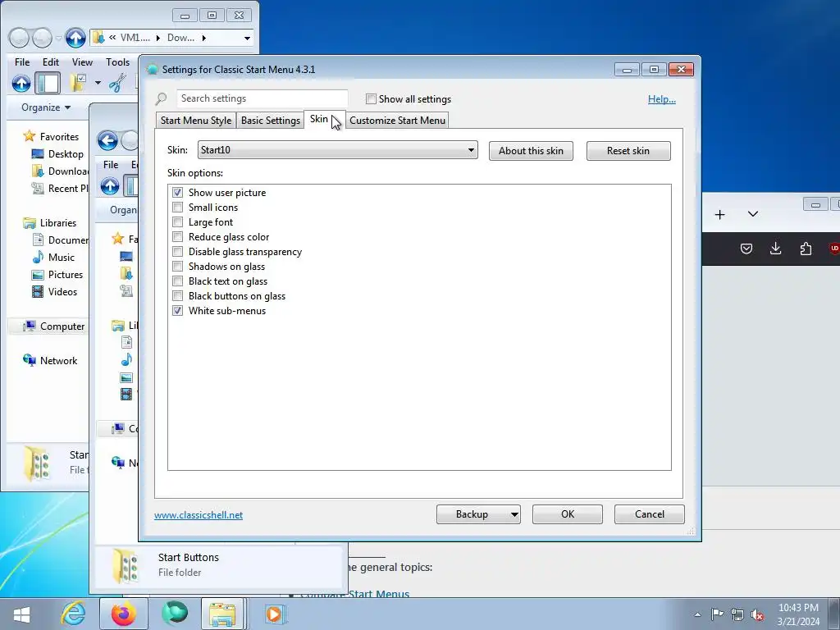Image resolution: width=840 pixels, height=630 pixels.
Task: Open the Skin dropdown showing Start10
Action: (337, 150)
